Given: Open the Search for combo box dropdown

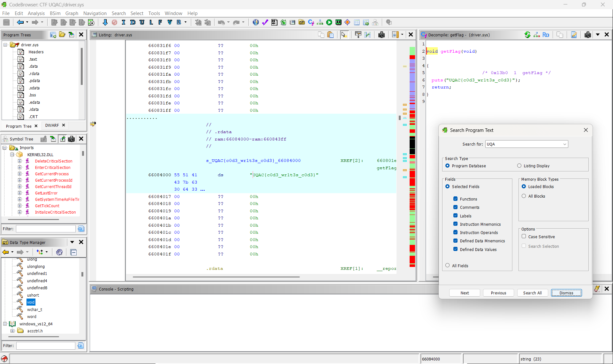Looking at the screenshot, I should (564, 144).
